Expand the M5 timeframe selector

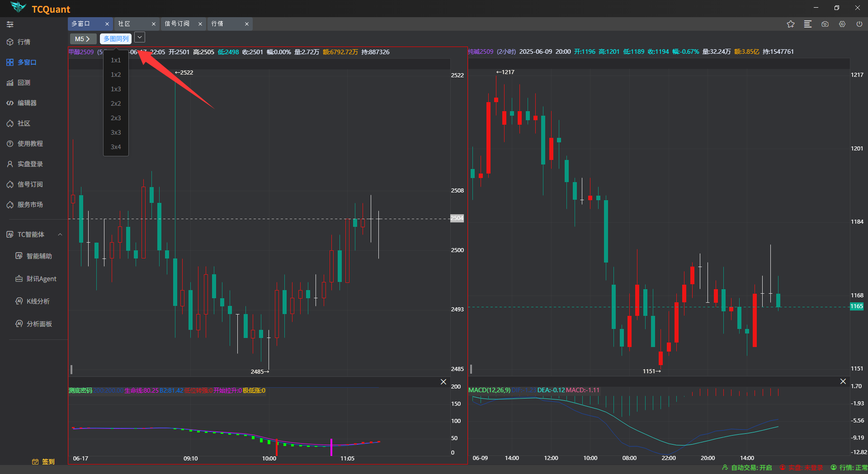point(82,39)
